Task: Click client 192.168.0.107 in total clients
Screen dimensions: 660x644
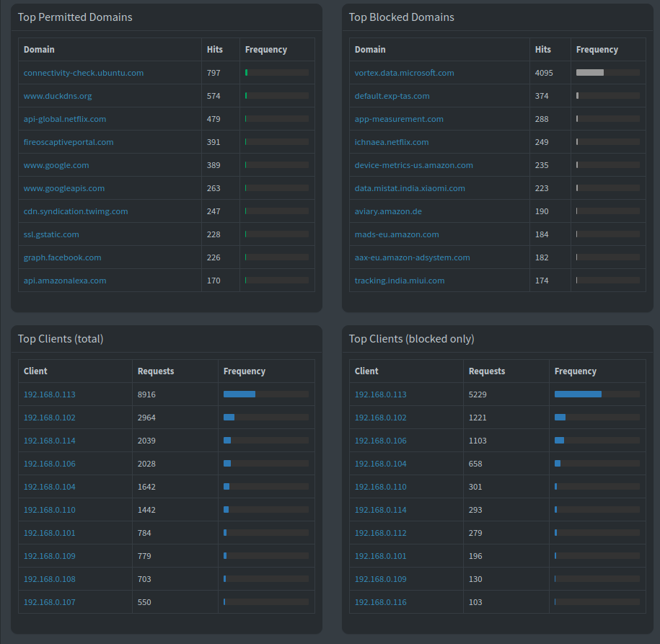Action: [49, 602]
